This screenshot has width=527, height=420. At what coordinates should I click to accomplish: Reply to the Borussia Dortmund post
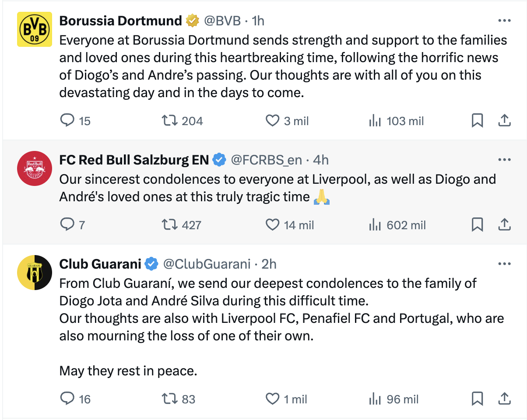pos(67,120)
